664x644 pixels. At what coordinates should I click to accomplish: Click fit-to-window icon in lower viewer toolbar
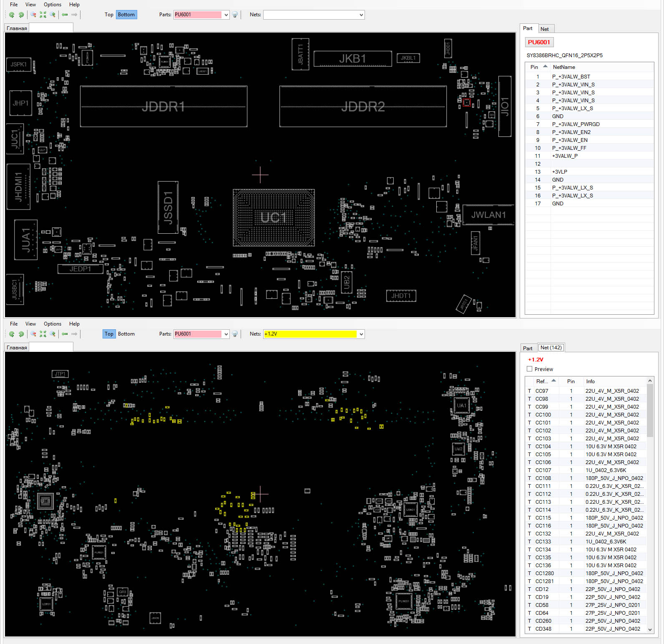click(x=43, y=334)
